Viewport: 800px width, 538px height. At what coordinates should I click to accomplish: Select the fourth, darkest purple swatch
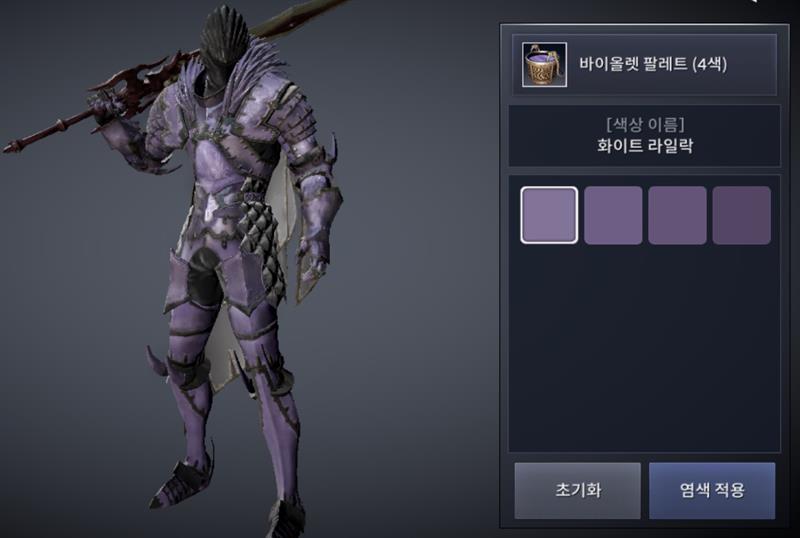click(741, 215)
